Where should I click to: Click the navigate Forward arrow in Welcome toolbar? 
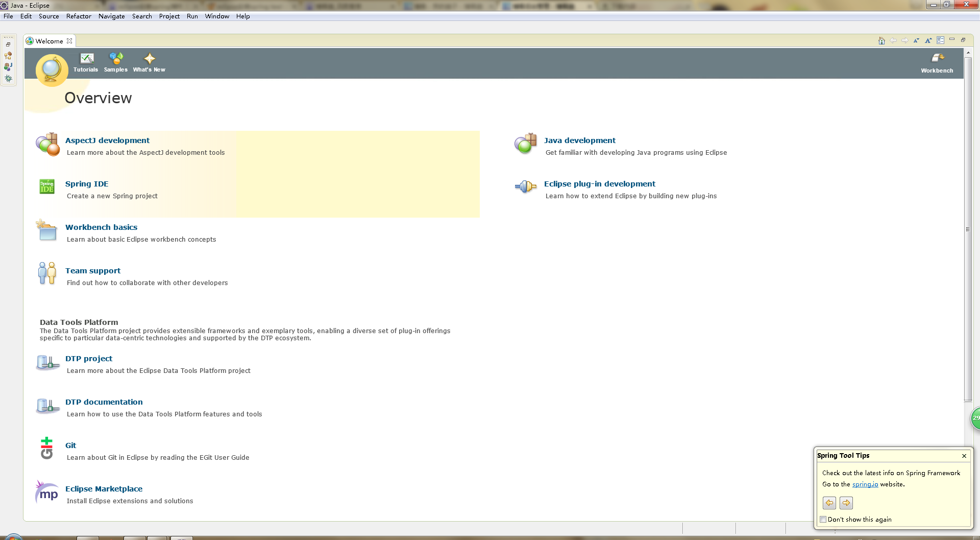[x=904, y=41]
